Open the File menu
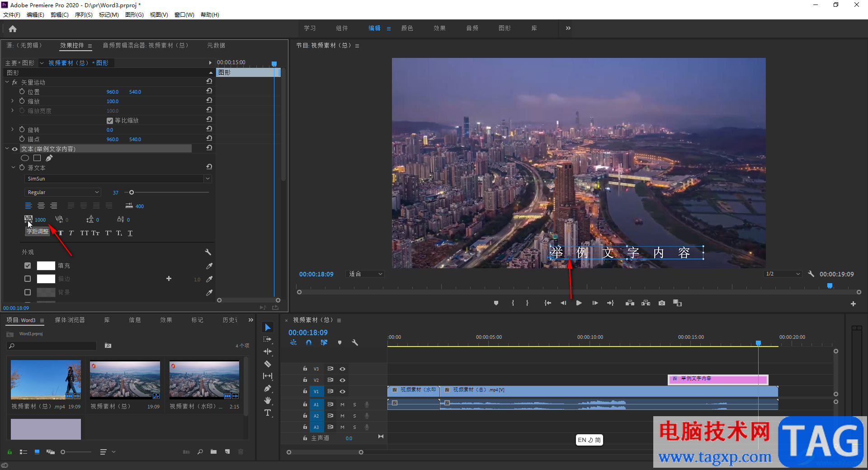 12,15
